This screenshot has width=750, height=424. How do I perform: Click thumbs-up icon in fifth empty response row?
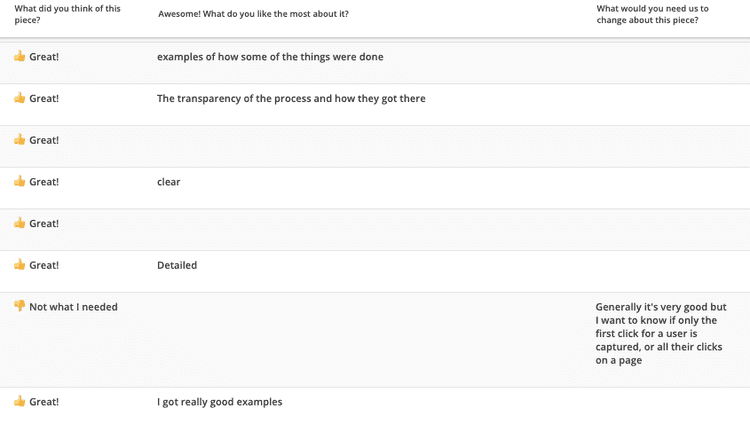20,223
